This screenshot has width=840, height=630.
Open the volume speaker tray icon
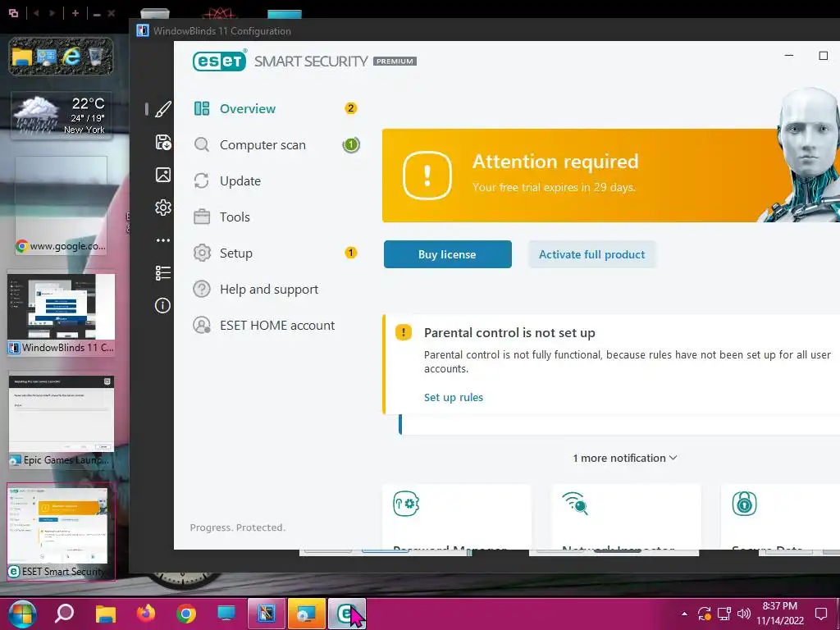[744, 614]
